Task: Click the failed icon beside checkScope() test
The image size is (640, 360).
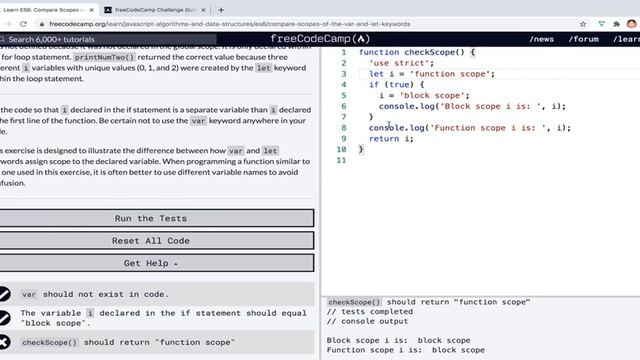Action: pos(4,342)
